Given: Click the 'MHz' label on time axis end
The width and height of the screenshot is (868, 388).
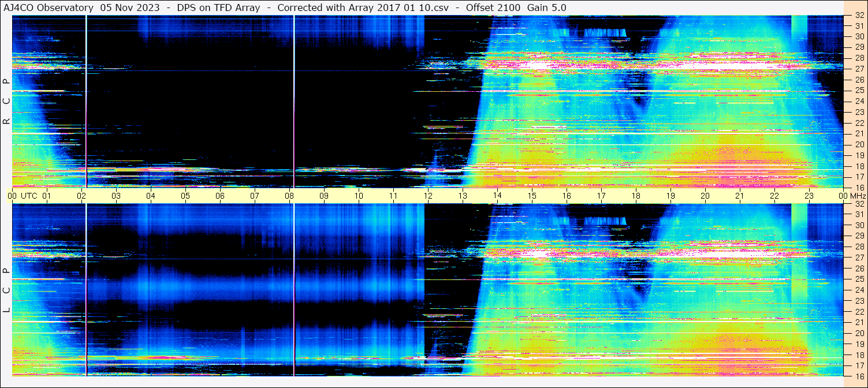Looking at the screenshot, I should pos(858,196).
